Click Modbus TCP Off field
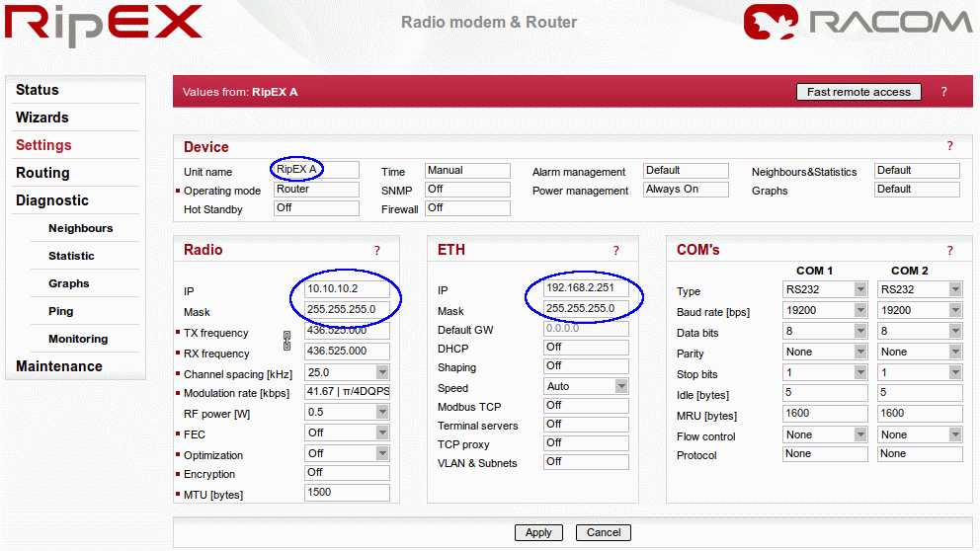 pos(586,406)
